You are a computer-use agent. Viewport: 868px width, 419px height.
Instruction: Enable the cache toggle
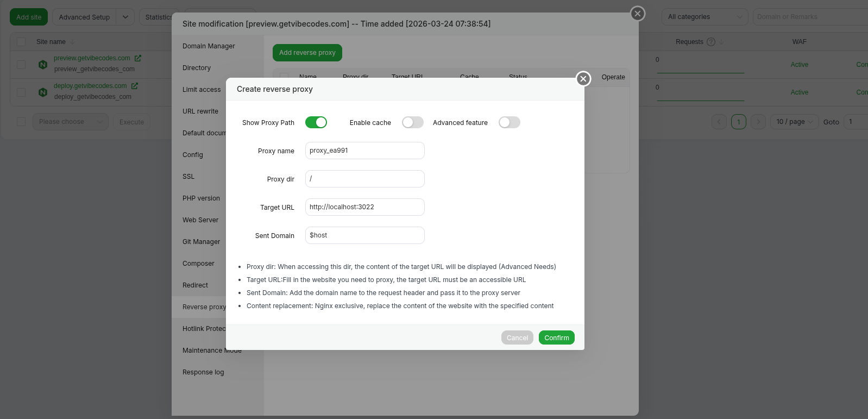point(412,122)
